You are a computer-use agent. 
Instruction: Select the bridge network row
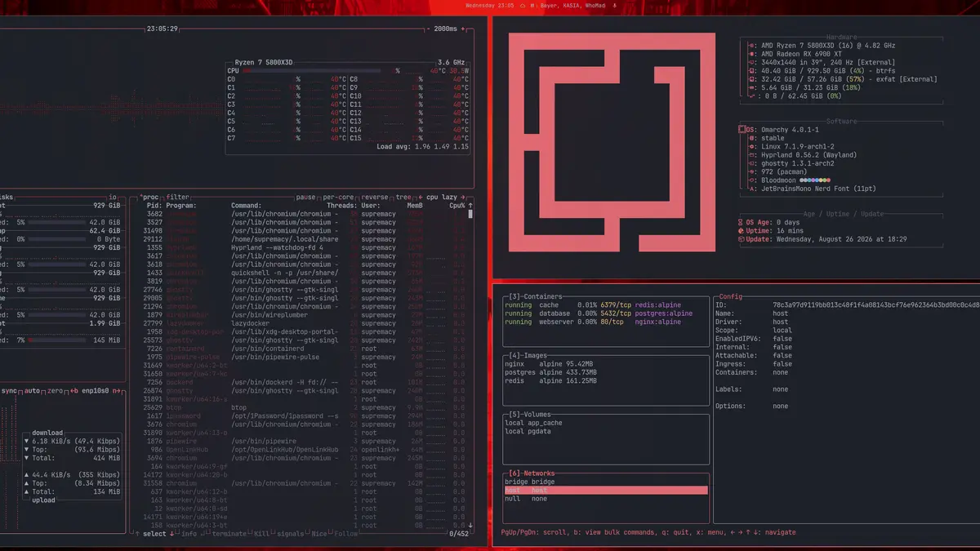[x=605, y=482]
